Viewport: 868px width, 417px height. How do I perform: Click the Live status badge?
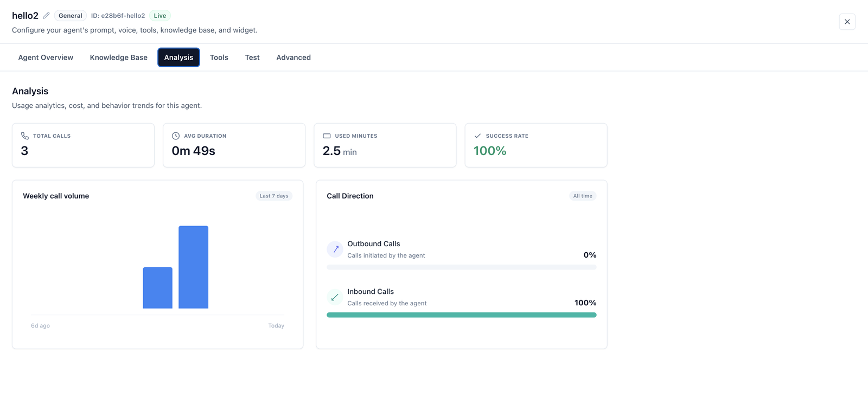coord(160,16)
